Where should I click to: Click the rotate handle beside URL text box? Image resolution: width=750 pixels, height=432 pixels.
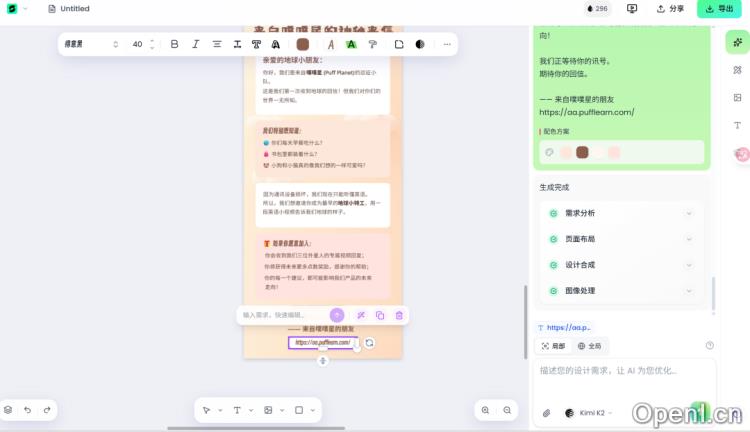[369, 343]
